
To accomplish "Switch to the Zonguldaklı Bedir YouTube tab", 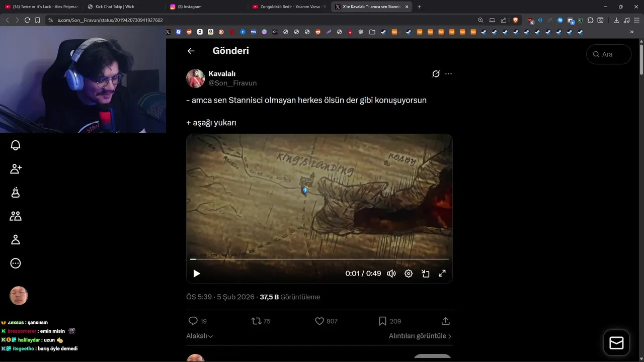I will [289, 7].
